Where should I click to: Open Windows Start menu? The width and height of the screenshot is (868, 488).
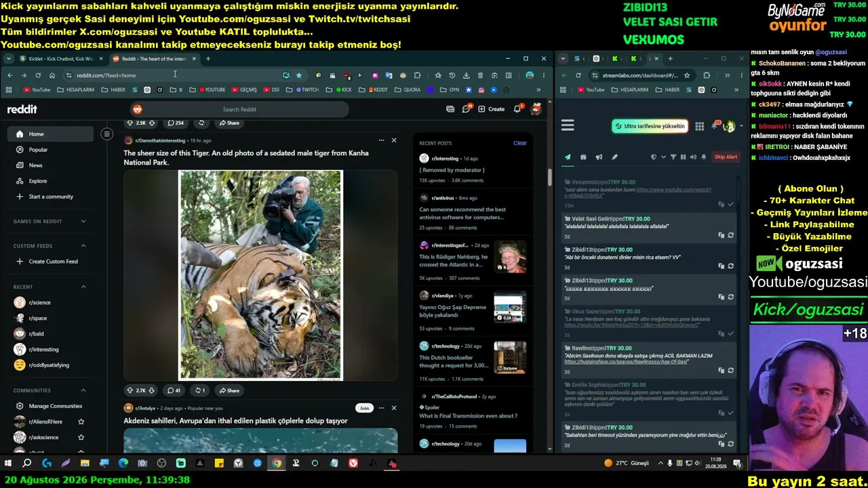[x=8, y=464]
